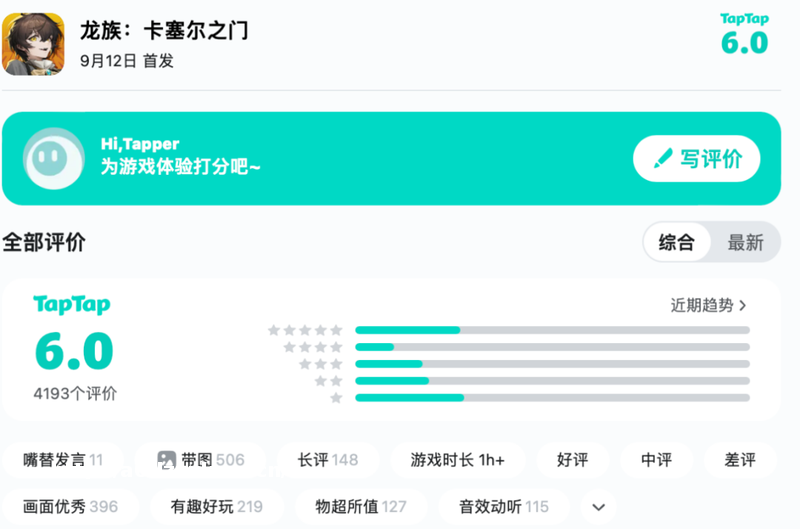Filter reviews by 差评
The height and width of the screenshot is (529, 800).
[x=741, y=460]
